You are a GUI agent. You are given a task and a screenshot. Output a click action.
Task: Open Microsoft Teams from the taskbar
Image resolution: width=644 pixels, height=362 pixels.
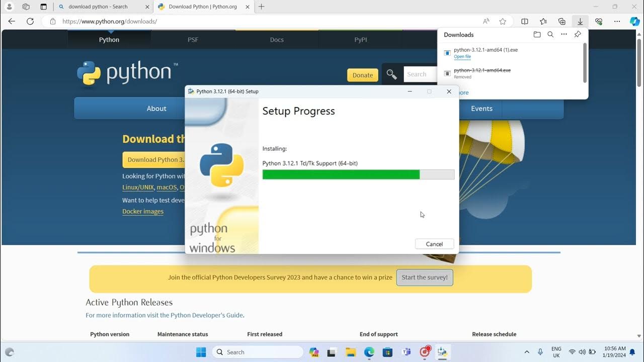(x=406, y=352)
